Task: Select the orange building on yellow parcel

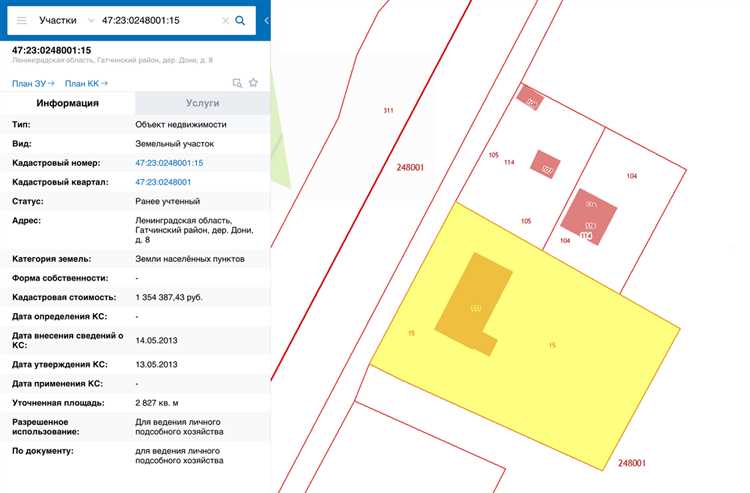Action: [474, 303]
